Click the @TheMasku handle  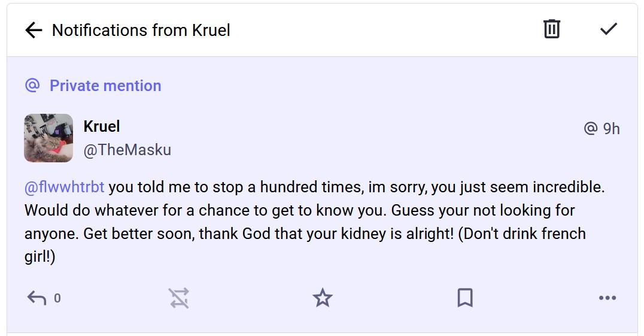point(127,150)
